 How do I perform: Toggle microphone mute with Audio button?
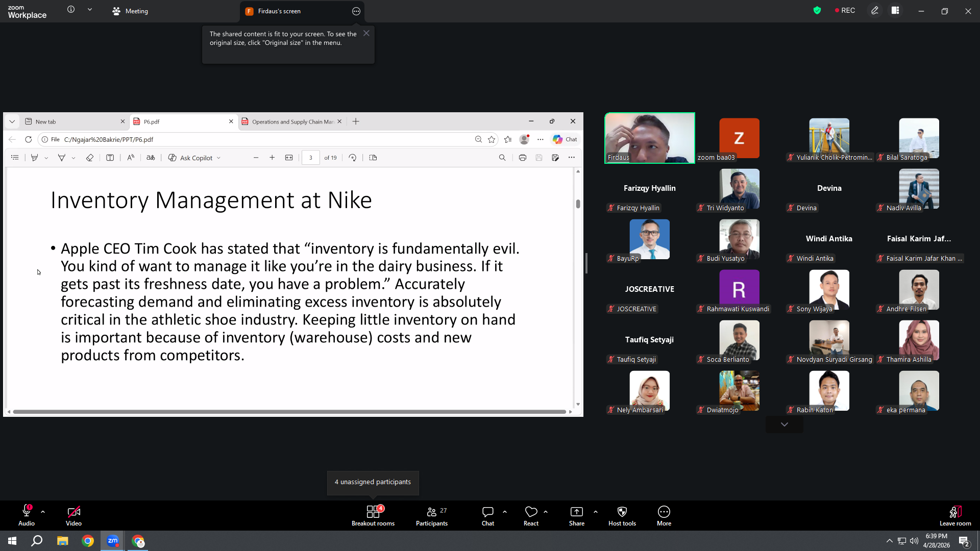27,516
